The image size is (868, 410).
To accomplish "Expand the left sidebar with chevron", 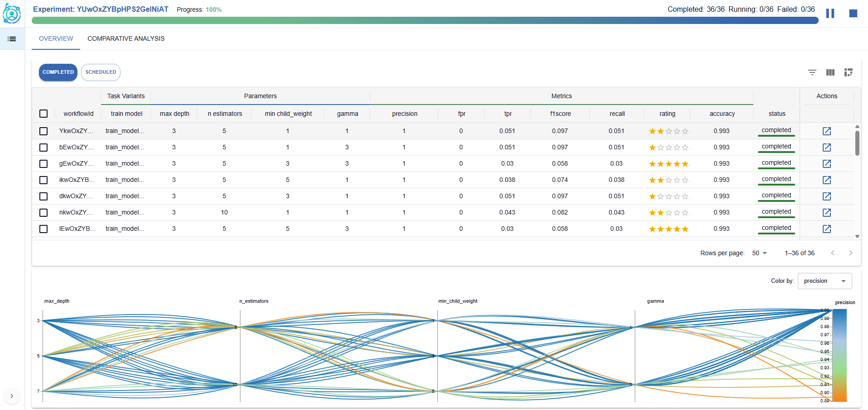I will [12, 396].
